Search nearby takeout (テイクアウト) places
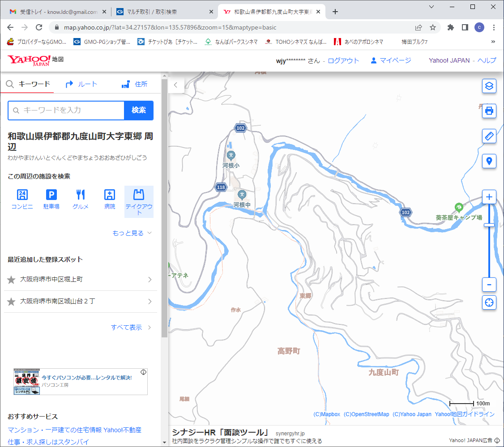Viewport: 504px width, 447px height. [139, 201]
